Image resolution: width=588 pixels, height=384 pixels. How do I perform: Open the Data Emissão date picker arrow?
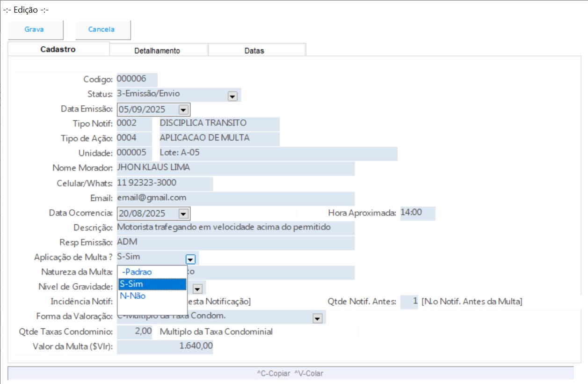pos(183,110)
